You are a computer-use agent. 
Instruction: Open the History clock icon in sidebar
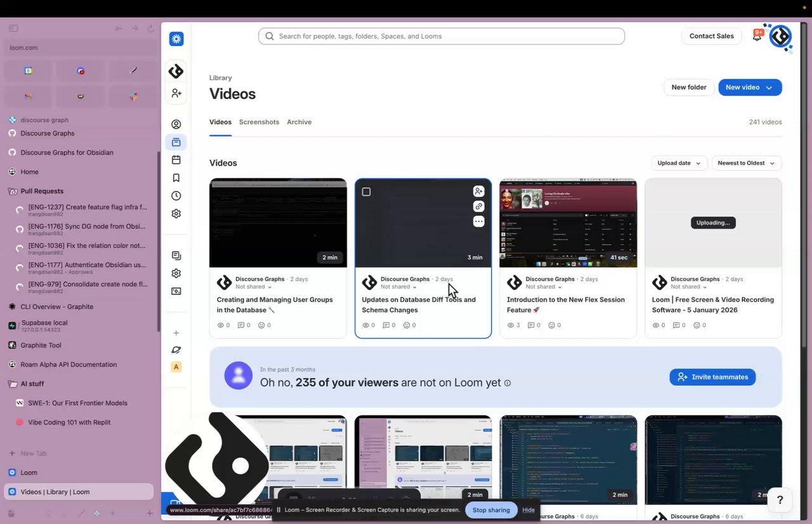point(176,195)
